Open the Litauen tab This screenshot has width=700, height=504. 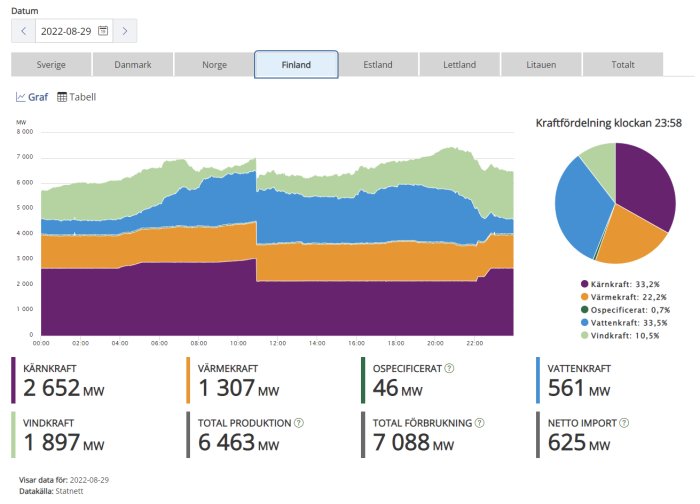pos(541,65)
